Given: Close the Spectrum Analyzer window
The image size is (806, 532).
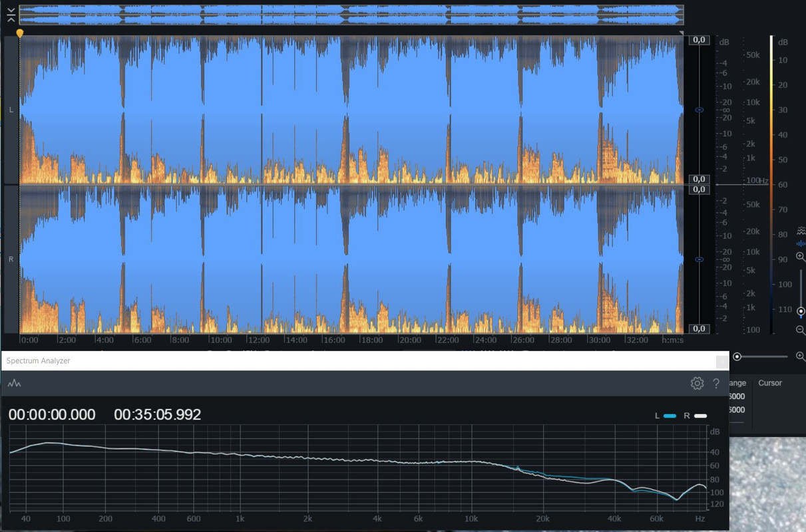Looking at the screenshot, I should [x=721, y=361].
